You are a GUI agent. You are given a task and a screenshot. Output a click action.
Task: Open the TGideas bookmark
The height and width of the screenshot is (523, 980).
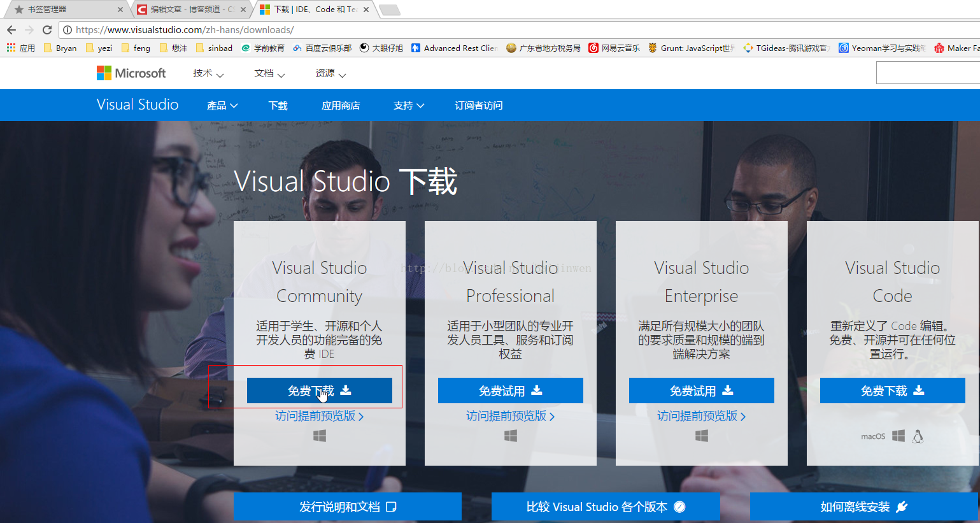(786, 48)
